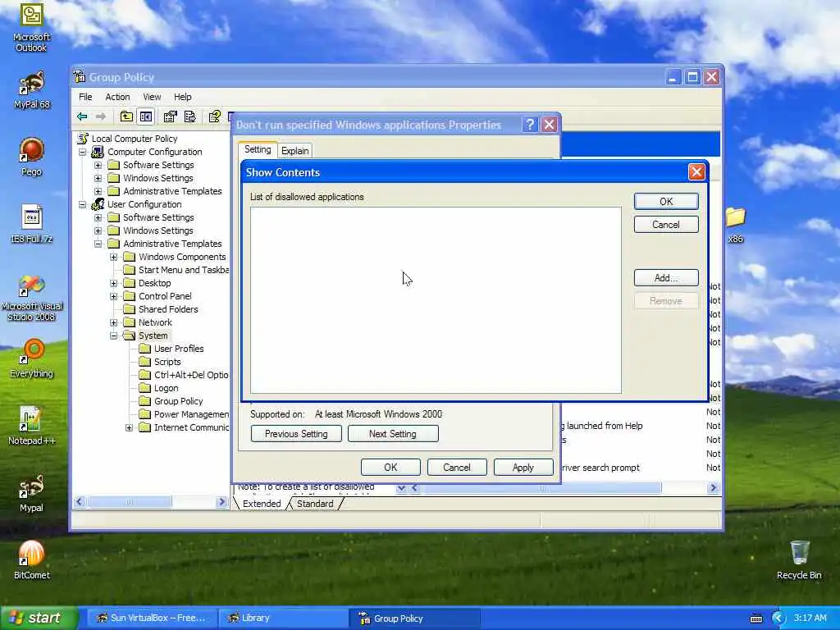The width and height of the screenshot is (840, 630).
Task: Click OK in the Show Contents dialog
Action: coord(666,202)
